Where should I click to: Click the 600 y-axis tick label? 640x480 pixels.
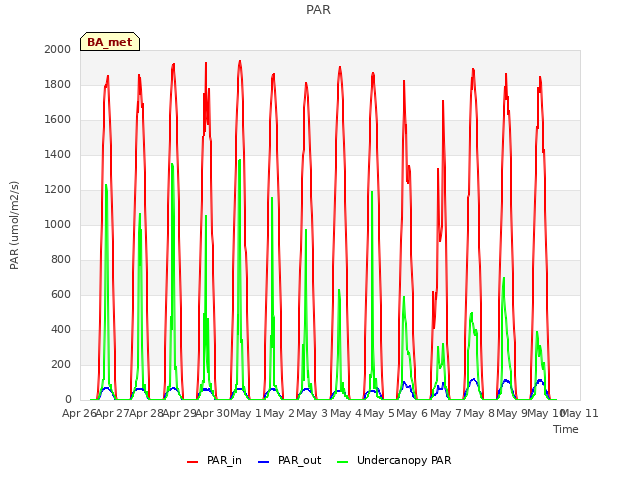coord(61,294)
